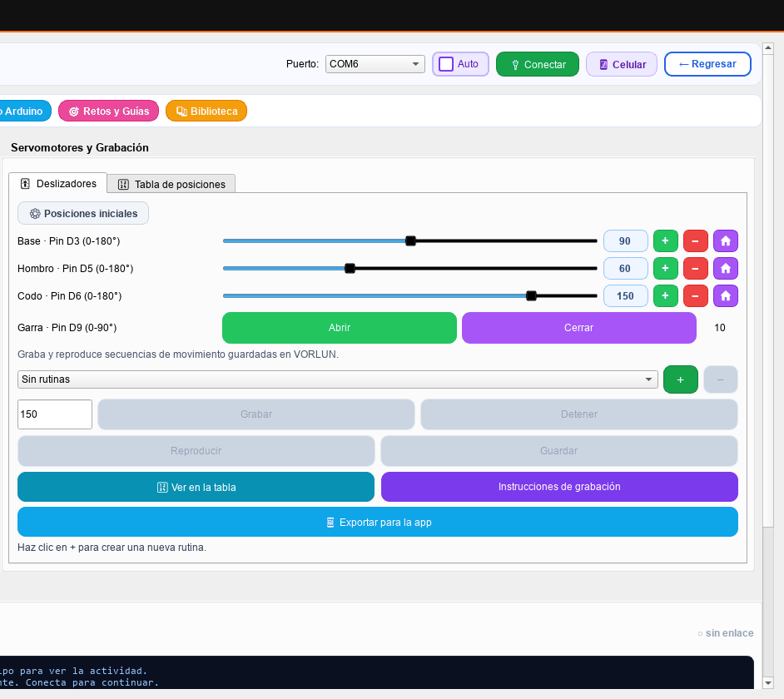Click the Detener button
784x699 pixels.
click(x=579, y=414)
